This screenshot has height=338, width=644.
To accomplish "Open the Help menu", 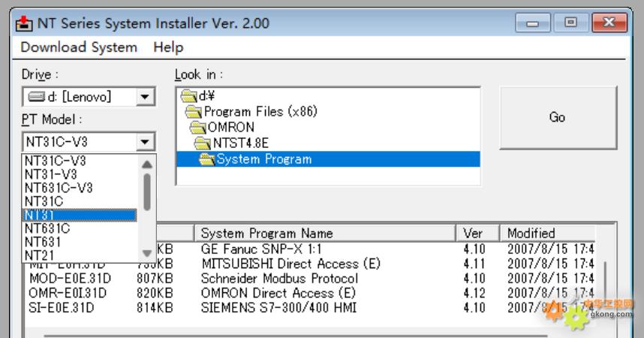I will (x=168, y=47).
